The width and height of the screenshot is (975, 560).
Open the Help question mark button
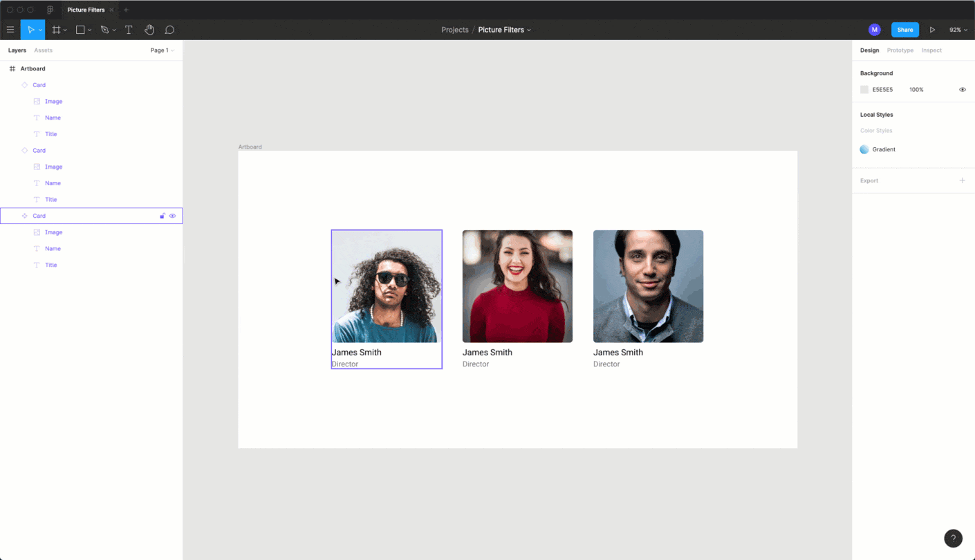953,538
